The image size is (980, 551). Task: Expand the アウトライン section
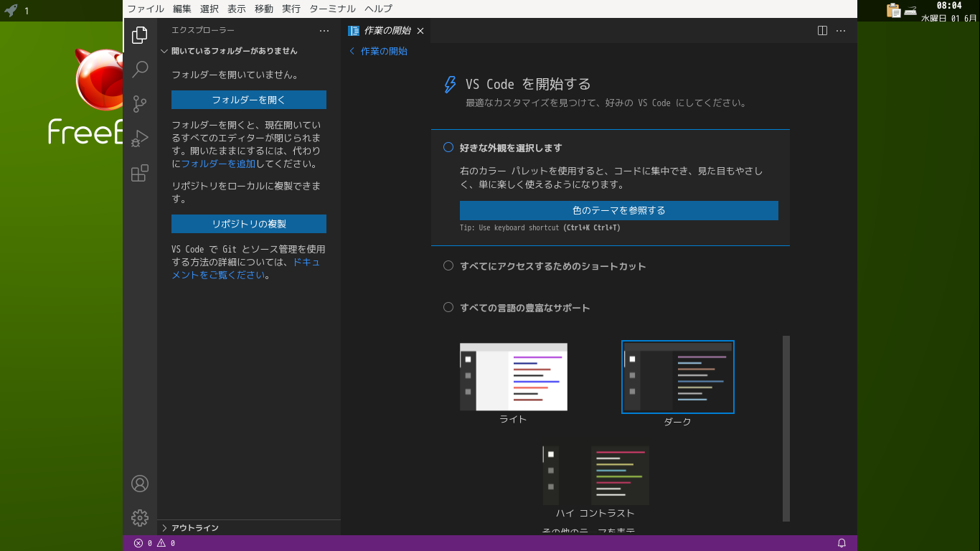249,527
